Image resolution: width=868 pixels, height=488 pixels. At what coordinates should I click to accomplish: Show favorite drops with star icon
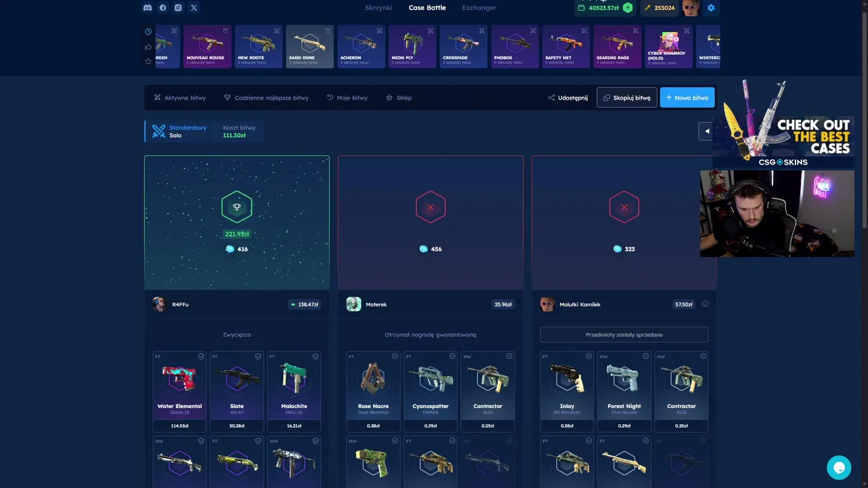149,61
